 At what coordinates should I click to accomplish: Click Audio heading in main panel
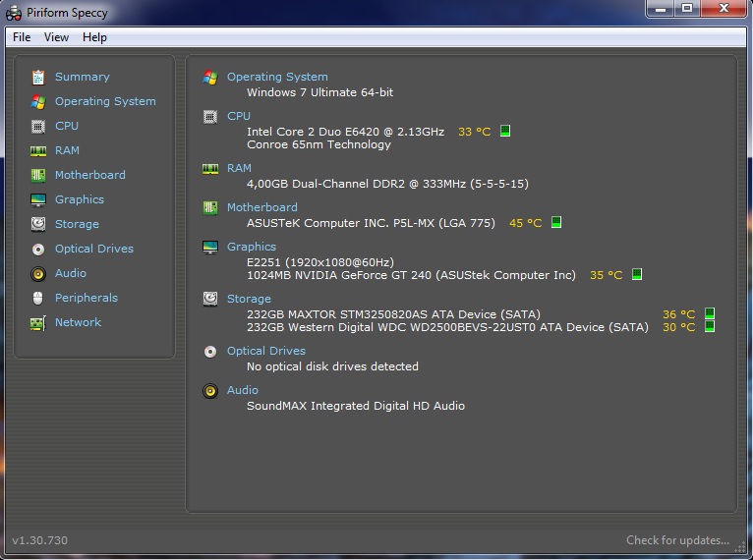click(x=243, y=390)
